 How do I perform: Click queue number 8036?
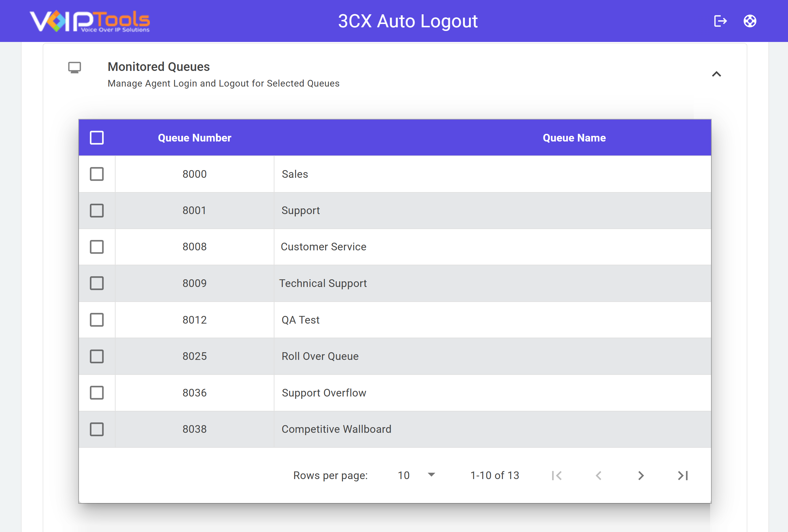(x=195, y=393)
